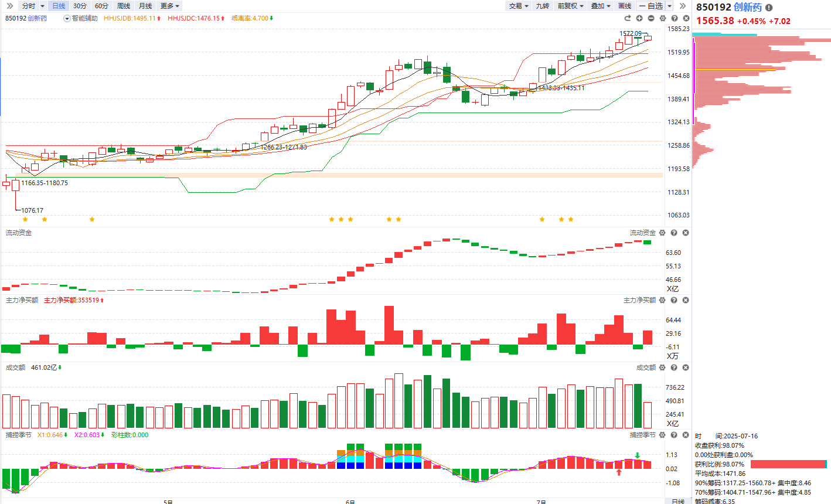
Task: Switch to the 60分 period tab
Action: (101, 6)
